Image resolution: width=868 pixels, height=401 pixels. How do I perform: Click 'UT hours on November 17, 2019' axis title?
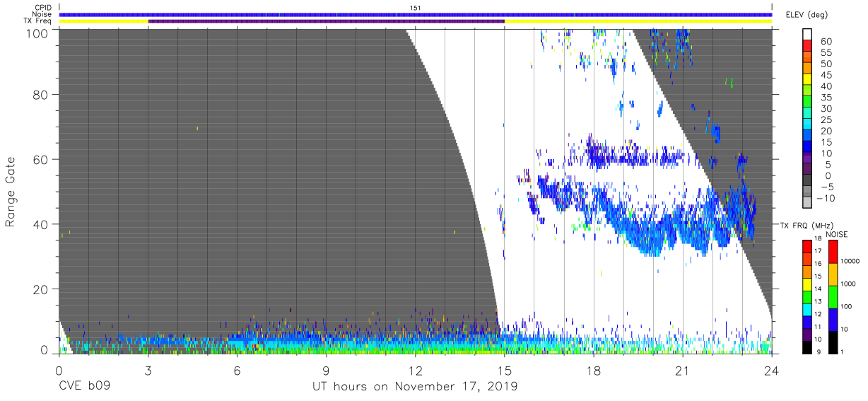[416, 387]
